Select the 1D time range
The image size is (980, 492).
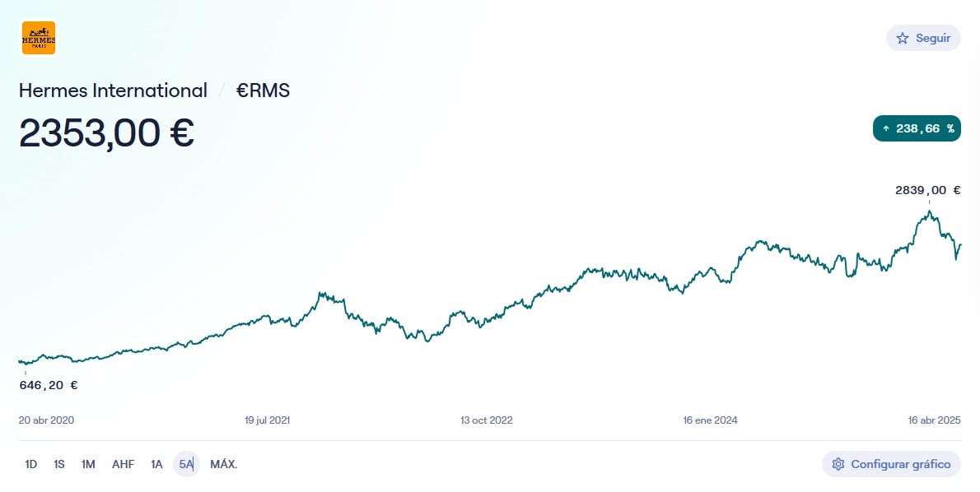[x=31, y=464]
